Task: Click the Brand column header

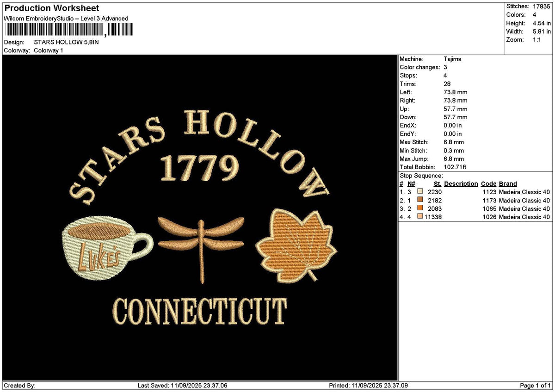Action: click(508, 184)
